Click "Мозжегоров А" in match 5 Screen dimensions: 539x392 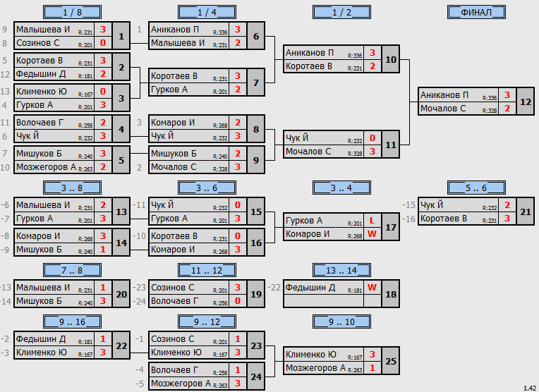click(46, 167)
